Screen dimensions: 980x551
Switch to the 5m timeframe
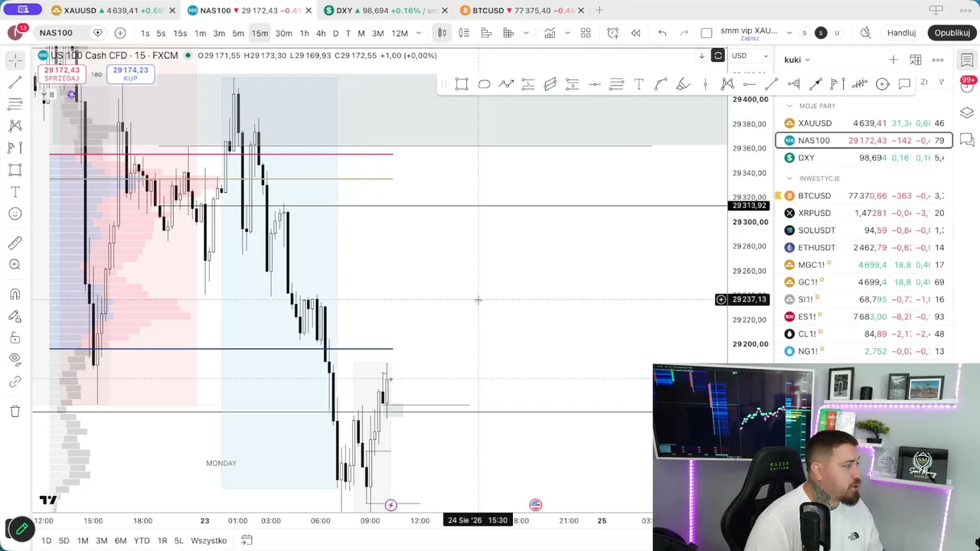point(238,33)
